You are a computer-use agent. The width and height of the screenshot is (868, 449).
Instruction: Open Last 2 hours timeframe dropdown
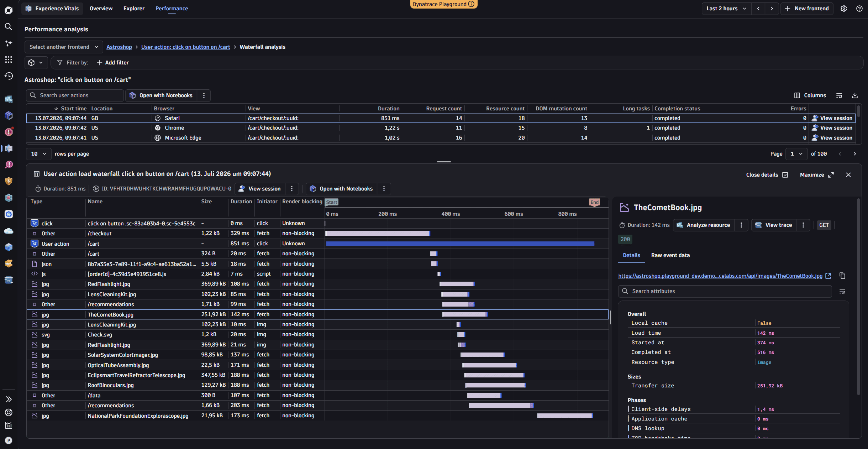[x=726, y=9]
